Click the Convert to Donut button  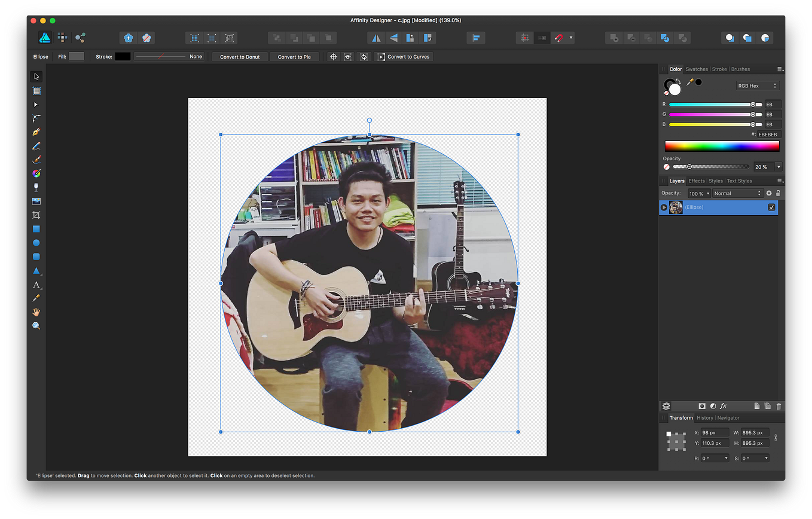click(x=240, y=57)
